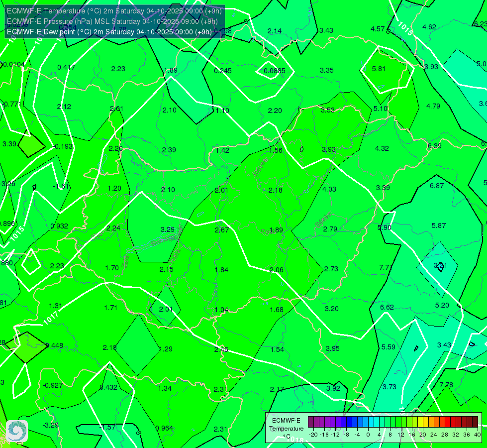This screenshot has height=448, width=487.
Task: Click the dew point value 7.71
Action: 386,267
